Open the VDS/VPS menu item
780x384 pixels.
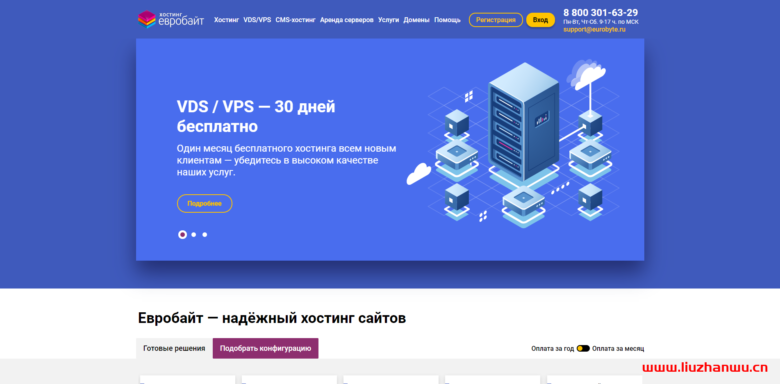click(x=257, y=20)
